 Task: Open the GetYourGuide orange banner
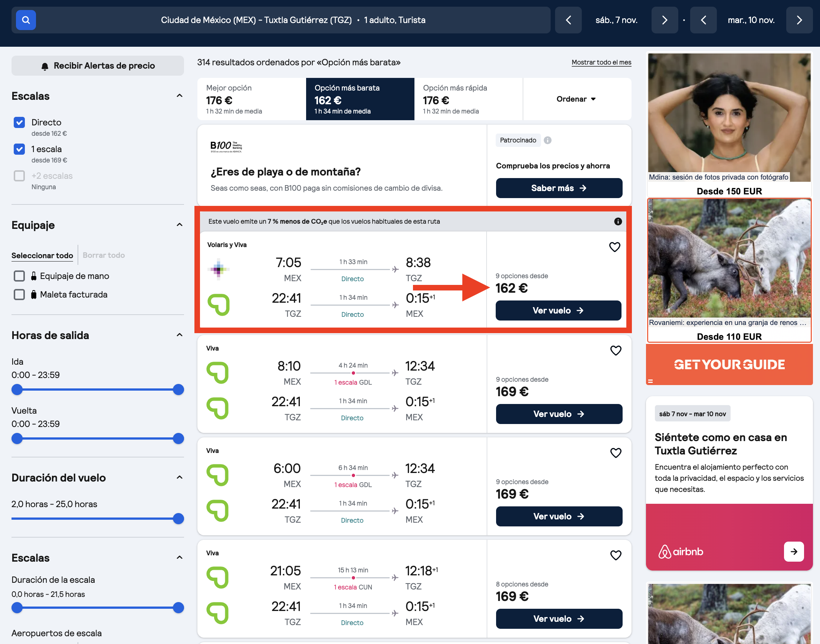729,364
